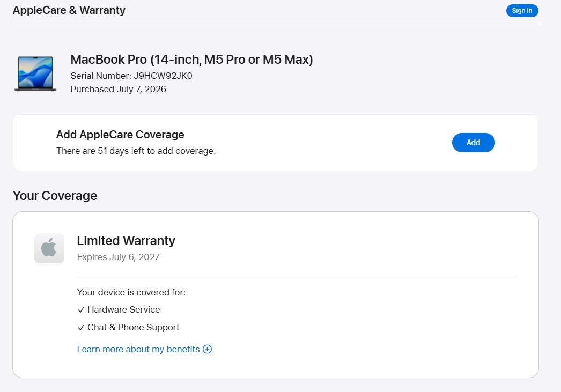The width and height of the screenshot is (561, 392).
Task: Select the serial number J9HCW92JK0 text
Action: (x=163, y=76)
